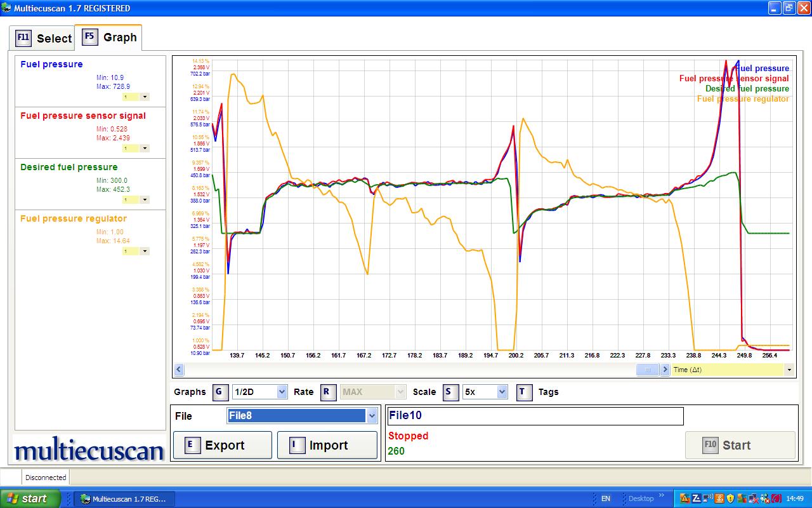Click the Export button
The height and width of the screenshot is (508, 812).
tap(222, 445)
